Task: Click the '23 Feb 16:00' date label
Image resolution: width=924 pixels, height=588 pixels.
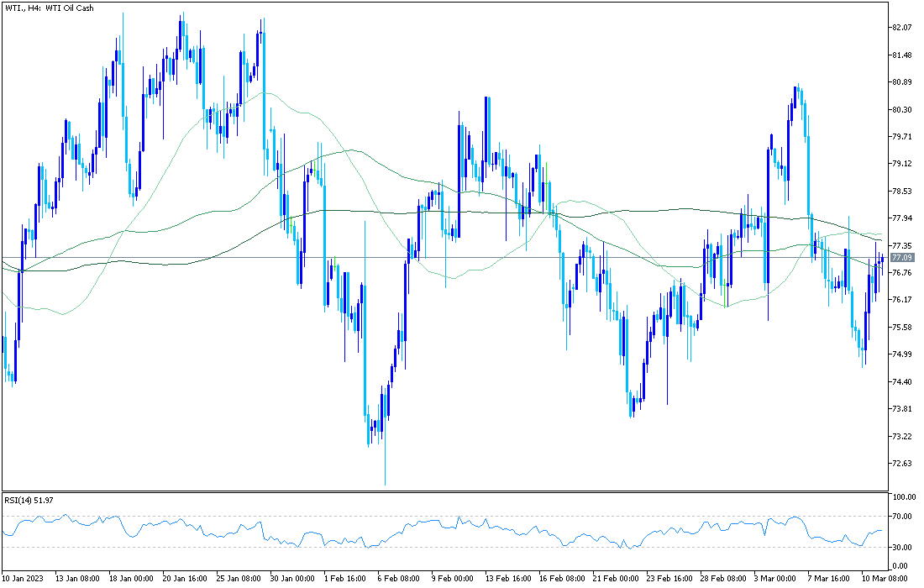Action: (669, 579)
